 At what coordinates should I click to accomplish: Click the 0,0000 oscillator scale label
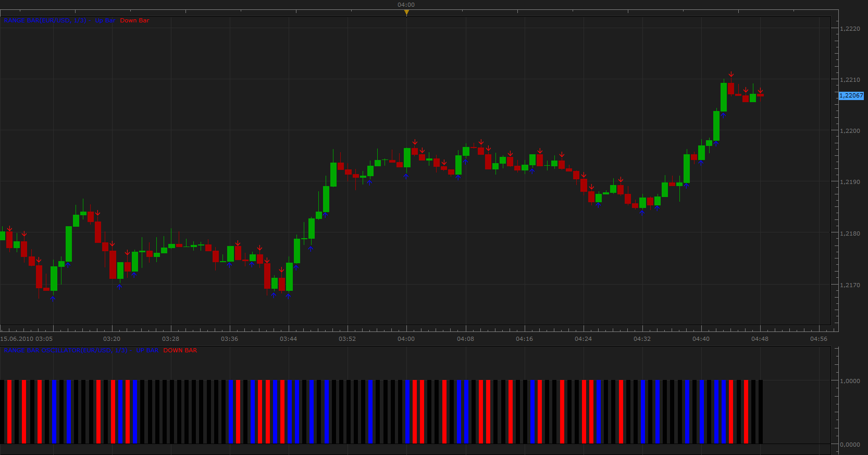pos(850,445)
